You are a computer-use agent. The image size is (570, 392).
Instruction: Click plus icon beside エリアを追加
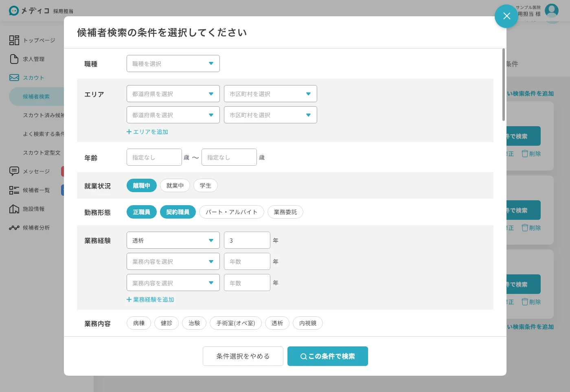pyautogui.click(x=129, y=132)
